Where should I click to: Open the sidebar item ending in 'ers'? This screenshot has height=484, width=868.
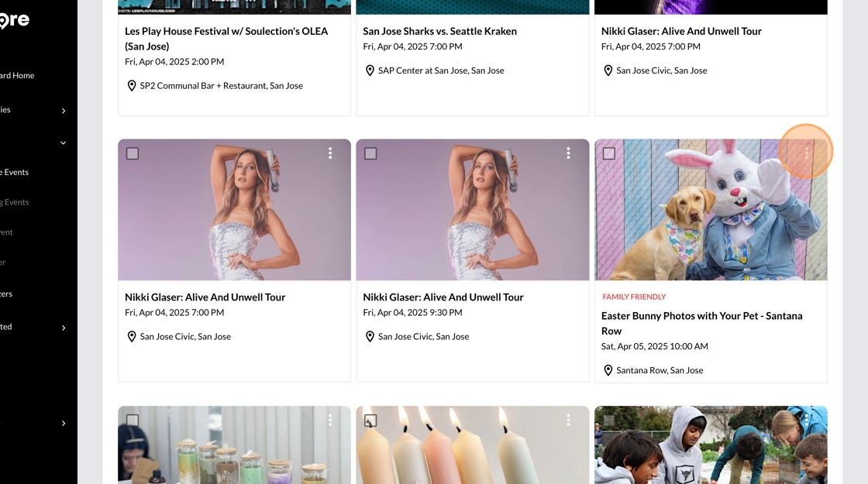(7, 293)
